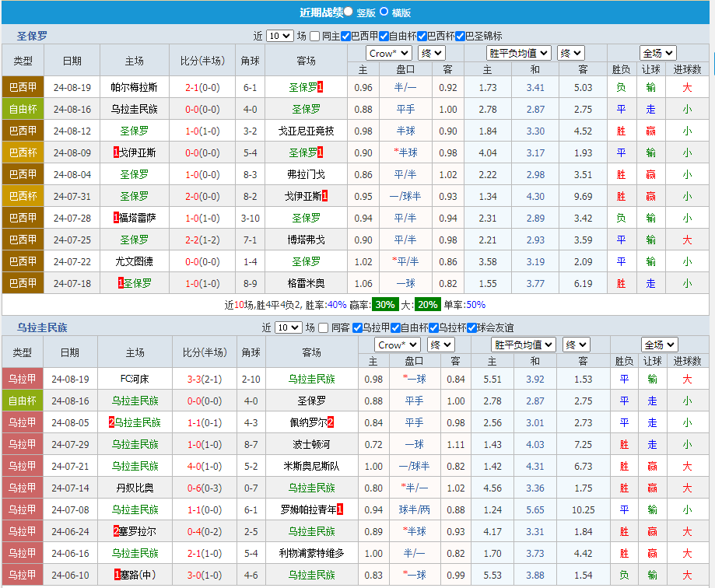The image size is (715, 588).
Task: Click the 帕尔梅拉斯 team link
Action: point(134,87)
